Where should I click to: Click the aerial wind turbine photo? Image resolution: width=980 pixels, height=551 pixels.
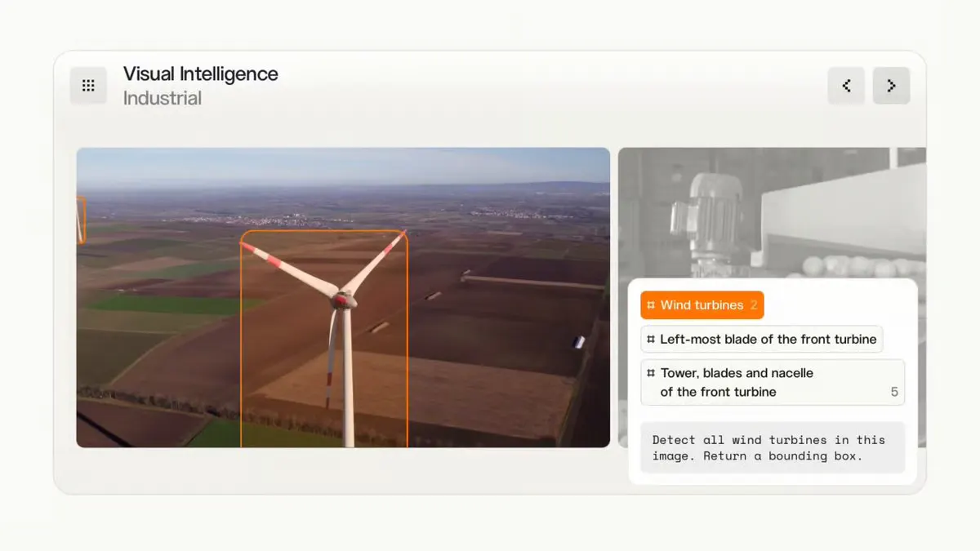[343, 297]
